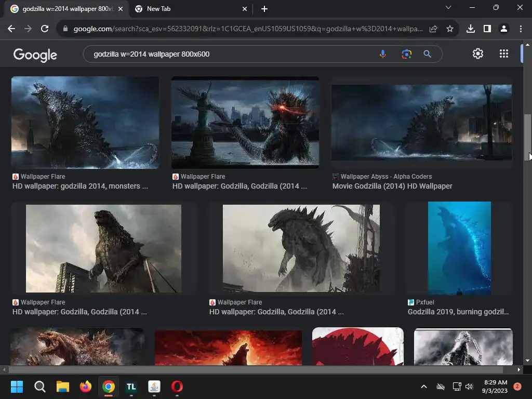Open the Google apps grid
The width and height of the screenshot is (532, 399).
[504, 54]
